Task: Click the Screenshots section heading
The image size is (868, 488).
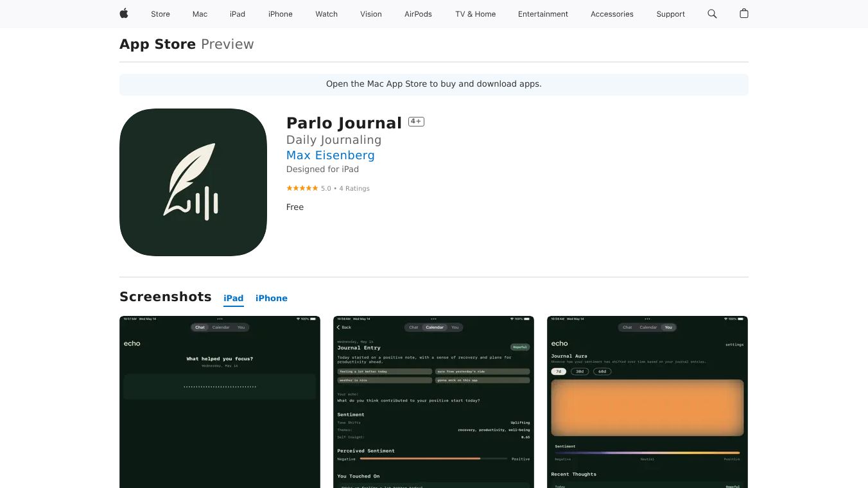Action: point(166,297)
